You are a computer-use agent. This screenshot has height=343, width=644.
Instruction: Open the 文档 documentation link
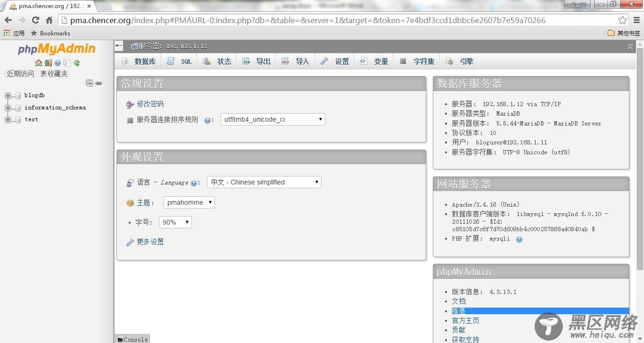coord(459,301)
